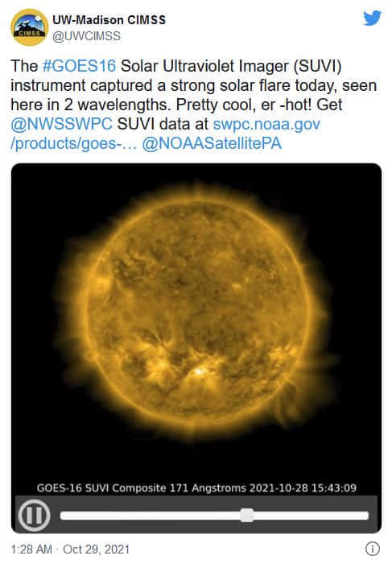Open the @NOAASatellitePA mention
The height and width of the screenshot is (564, 392).
[x=212, y=143]
